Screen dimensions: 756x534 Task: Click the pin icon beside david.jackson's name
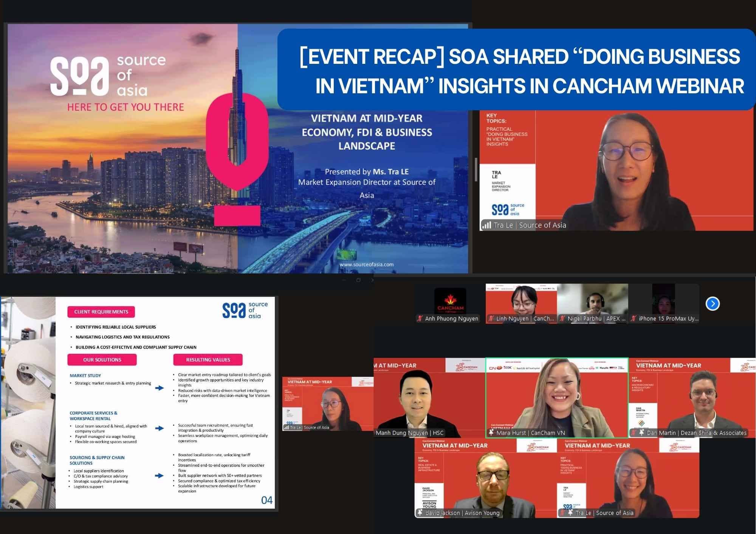pos(420,512)
